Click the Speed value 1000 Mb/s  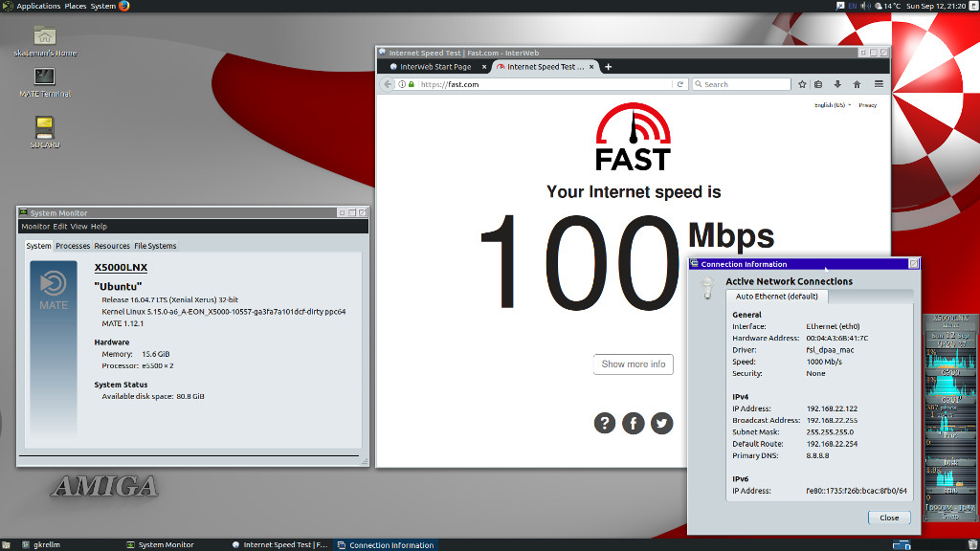pos(824,362)
